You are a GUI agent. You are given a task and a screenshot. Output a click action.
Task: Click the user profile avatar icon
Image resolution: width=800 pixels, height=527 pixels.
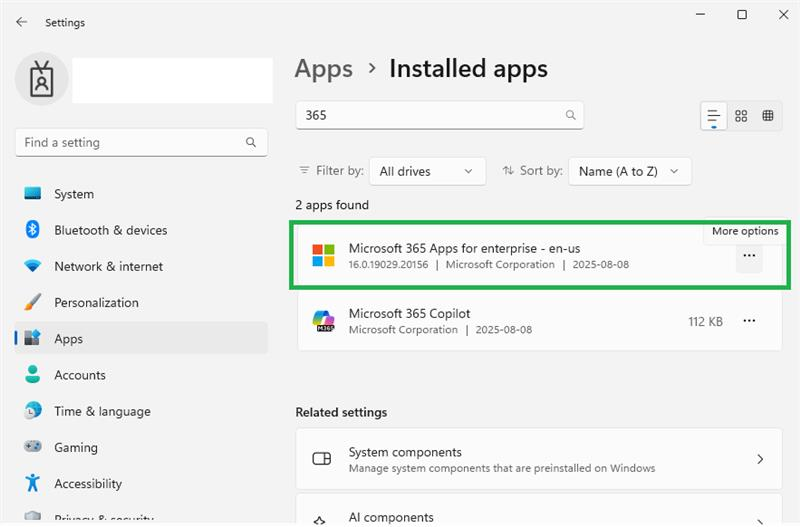pyautogui.click(x=41, y=79)
